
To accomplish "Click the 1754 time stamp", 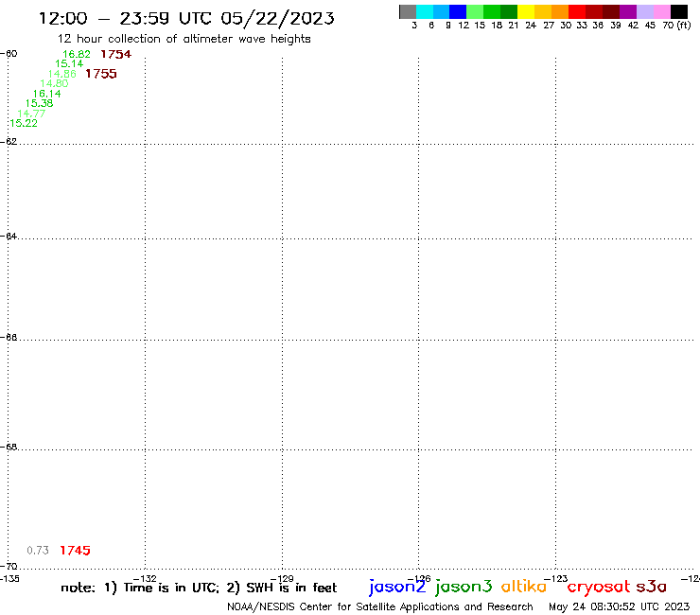I will pyautogui.click(x=116, y=55).
